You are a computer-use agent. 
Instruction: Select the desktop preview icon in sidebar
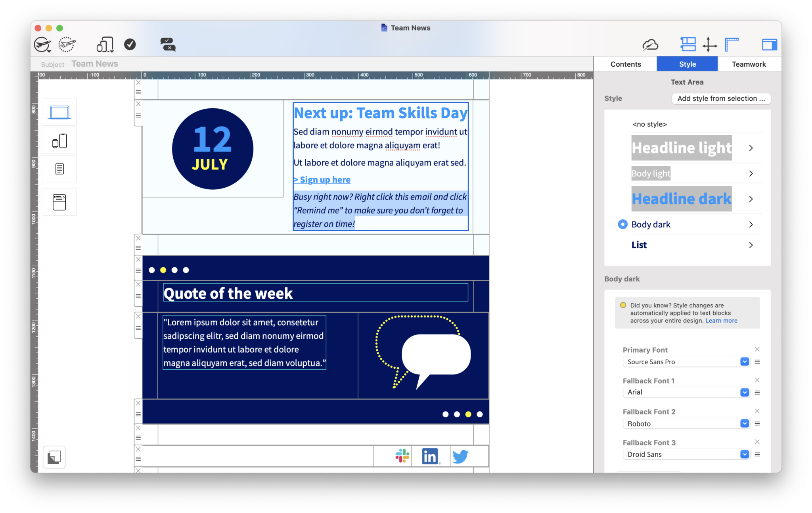point(59,112)
